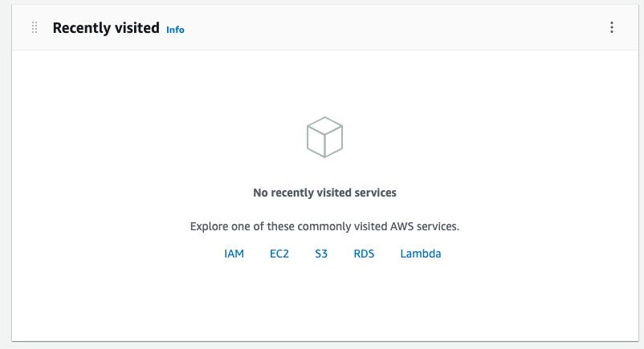Launch the Lambda service link

[x=420, y=254]
